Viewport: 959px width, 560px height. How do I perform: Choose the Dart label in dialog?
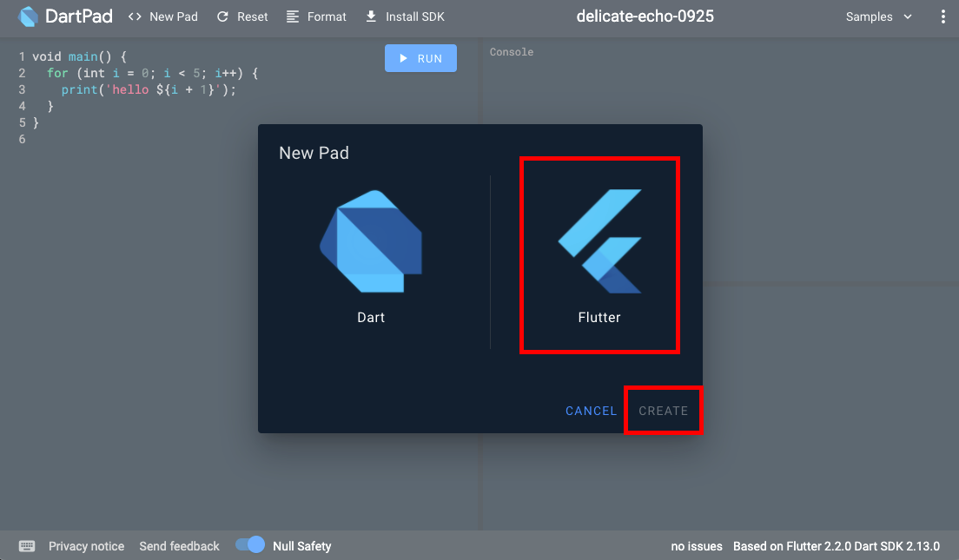point(371,317)
